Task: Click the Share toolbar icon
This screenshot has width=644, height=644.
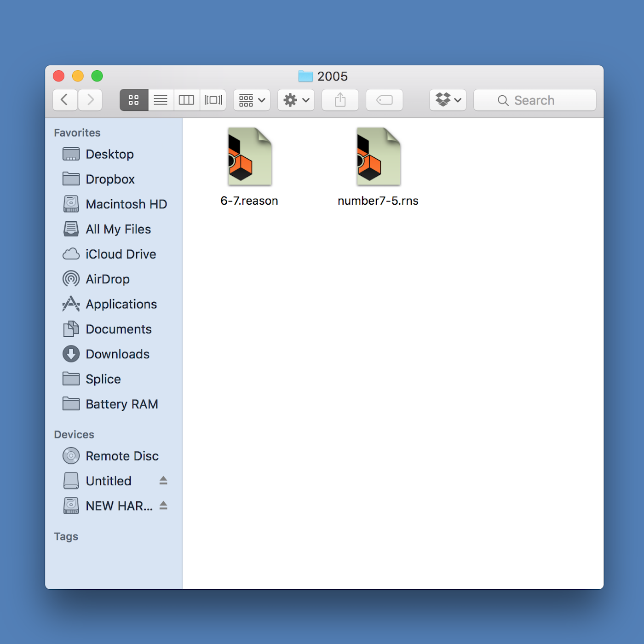Action: click(340, 100)
